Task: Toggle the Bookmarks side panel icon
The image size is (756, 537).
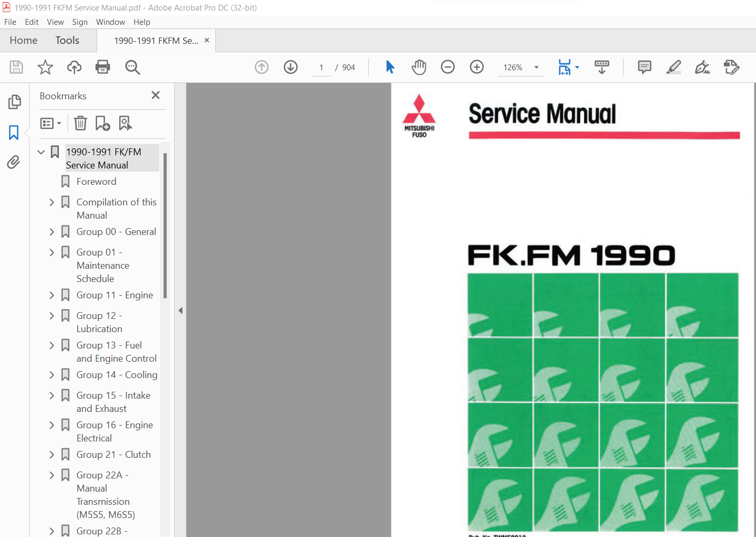Action: (x=14, y=132)
